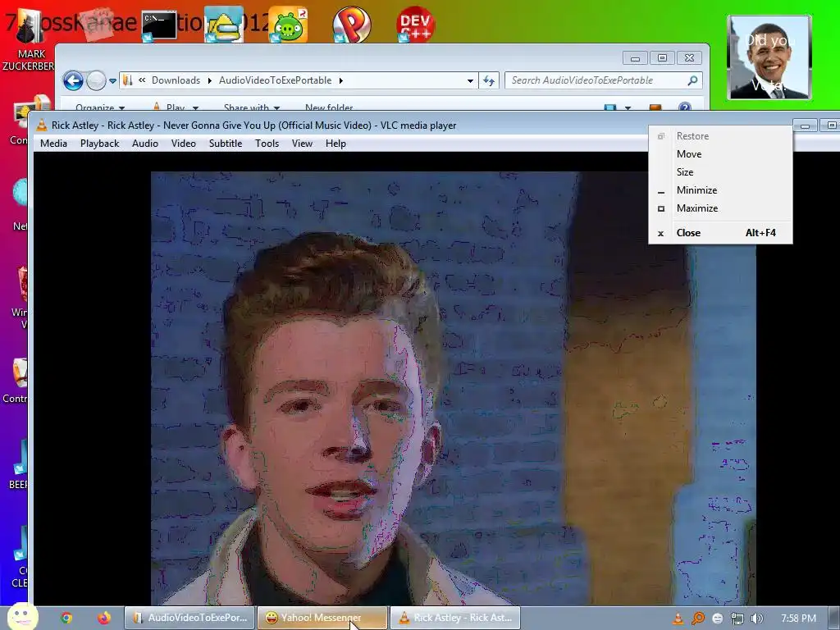
Task: Click the AudioVideoToExePortable breadcrumb segment
Action: [276, 80]
